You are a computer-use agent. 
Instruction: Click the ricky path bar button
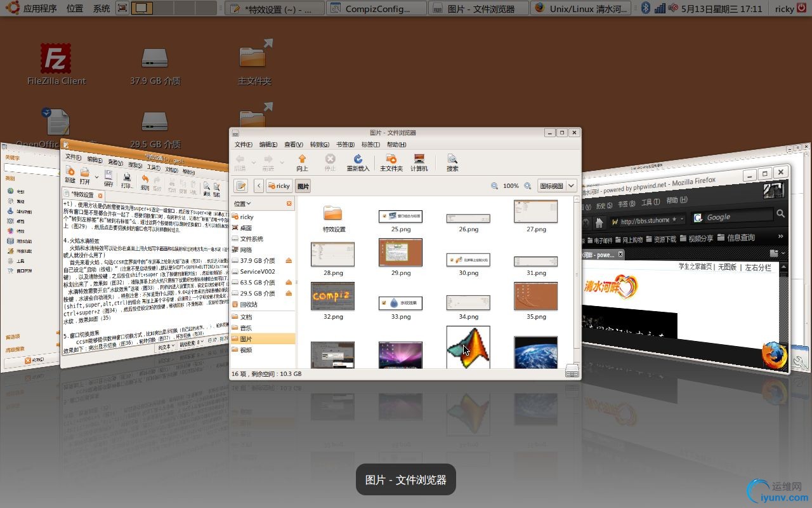click(278, 185)
